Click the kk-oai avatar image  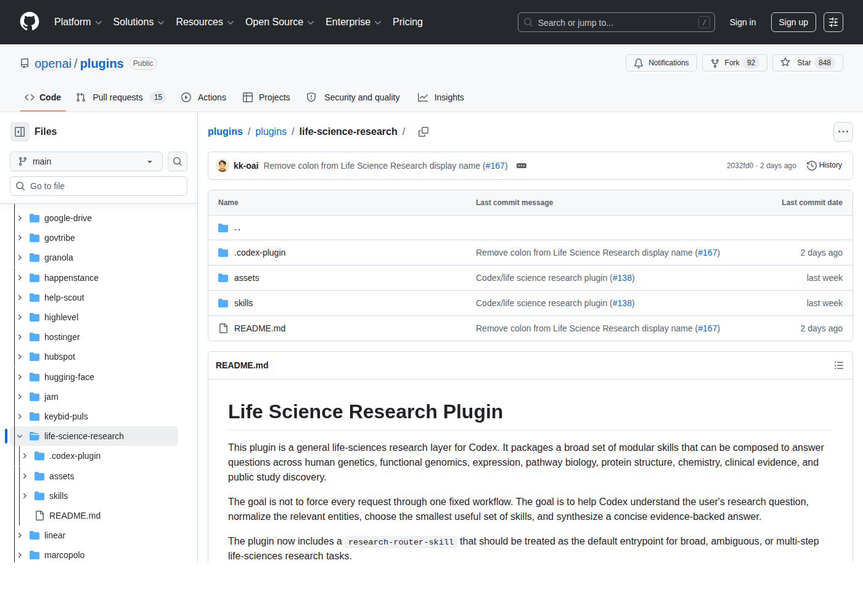223,166
